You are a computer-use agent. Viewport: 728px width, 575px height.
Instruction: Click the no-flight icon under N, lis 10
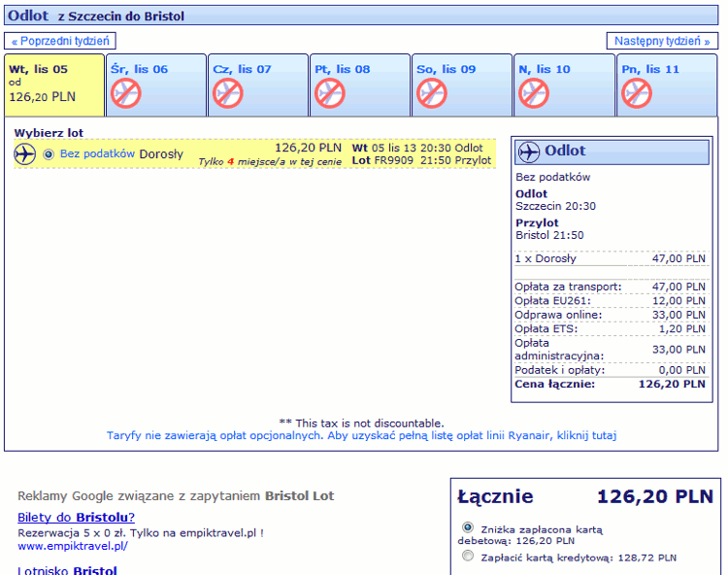(534, 93)
